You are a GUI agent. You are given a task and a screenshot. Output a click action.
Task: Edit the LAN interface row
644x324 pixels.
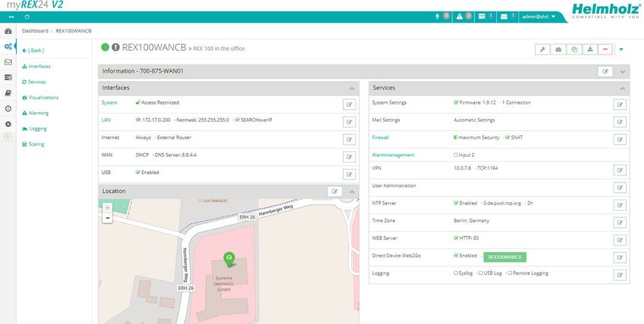pos(349,122)
